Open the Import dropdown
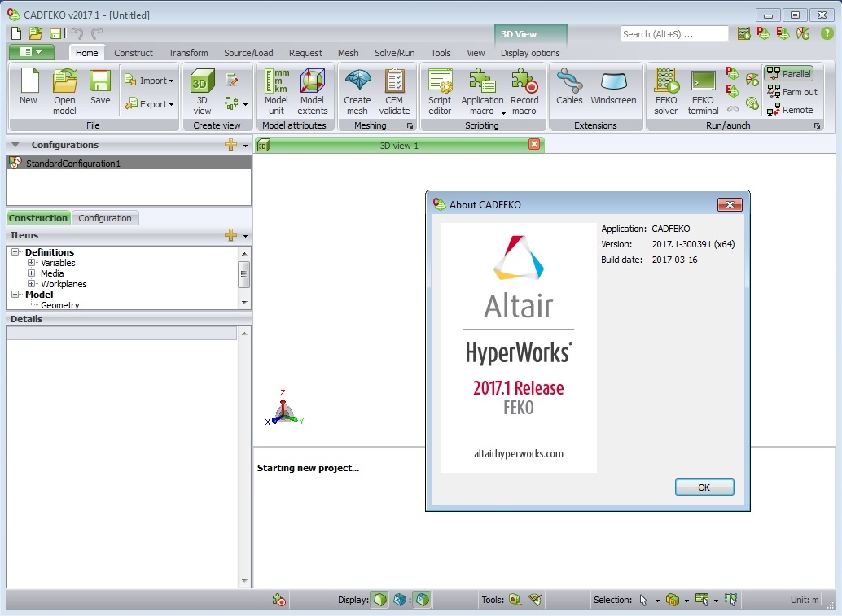This screenshot has width=842, height=616. tap(149, 81)
